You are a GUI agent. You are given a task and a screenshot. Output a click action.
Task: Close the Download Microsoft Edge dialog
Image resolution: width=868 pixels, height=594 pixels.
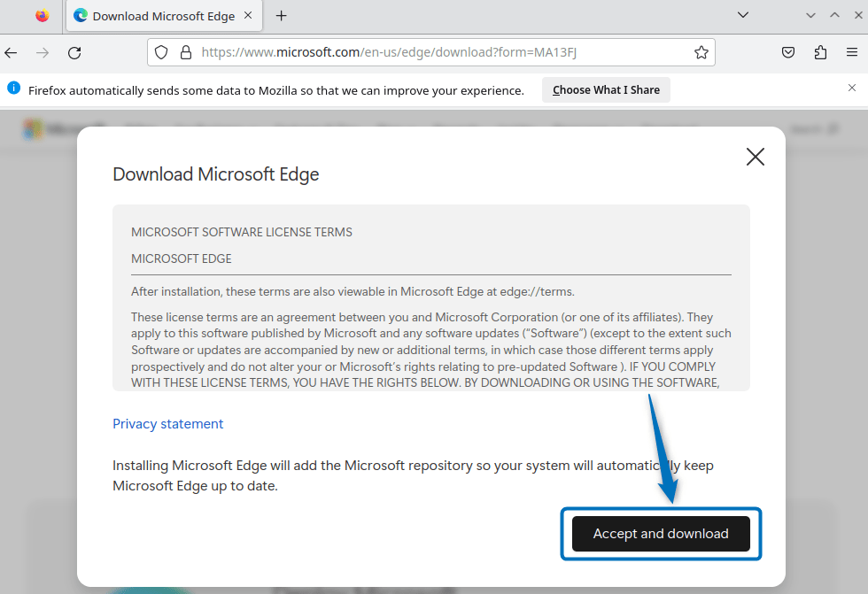click(x=755, y=158)
